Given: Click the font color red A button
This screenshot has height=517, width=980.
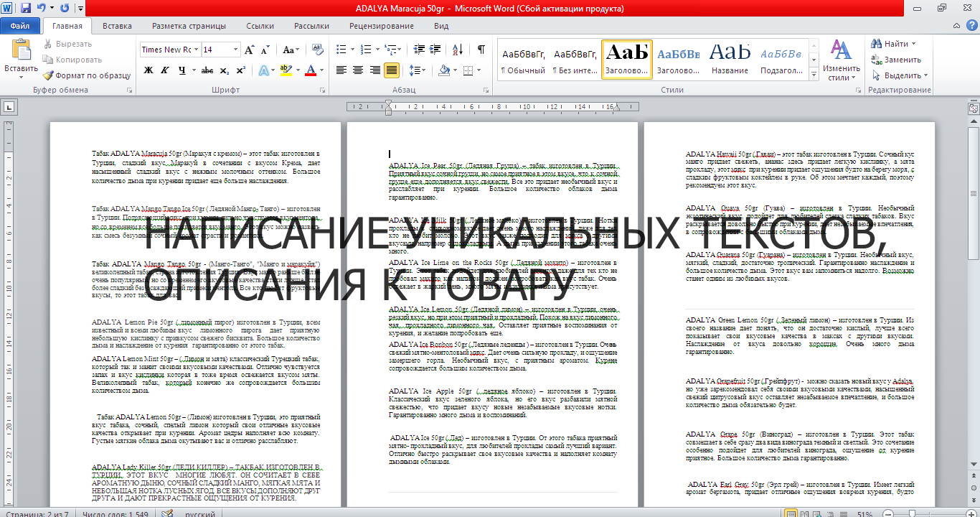Looking at the screenshot, I should (311, 70).
